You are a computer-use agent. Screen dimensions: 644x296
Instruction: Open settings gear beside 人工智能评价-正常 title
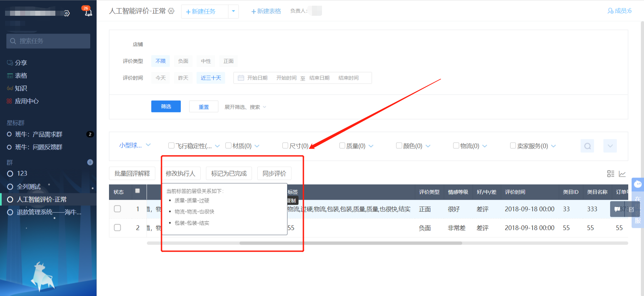(x=171, y=11)
